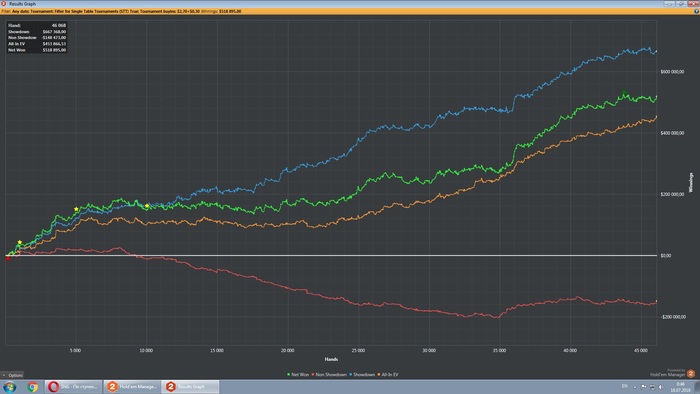Select the Results Graph taskbar button
This screenshot has width=700, height=394.
(191, 386)
